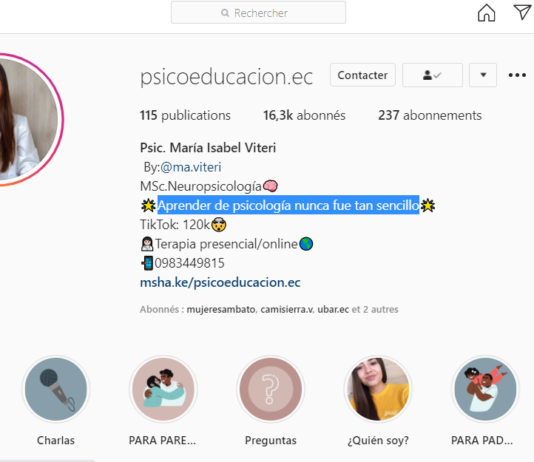Click the Rechercher search field
Image resolution: width=534 pixels, height=462 pixels.
[258, 13]
